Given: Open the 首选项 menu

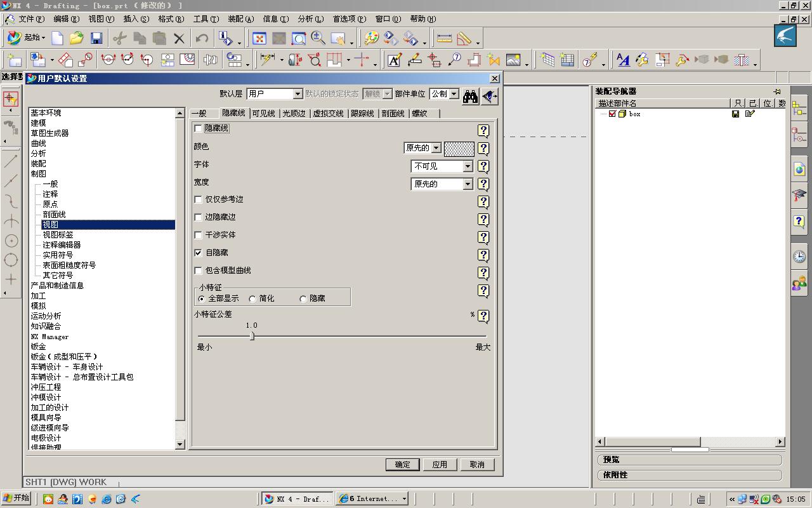Looking at the screenshot, I should pyautogui.click(x=349, y=19).
